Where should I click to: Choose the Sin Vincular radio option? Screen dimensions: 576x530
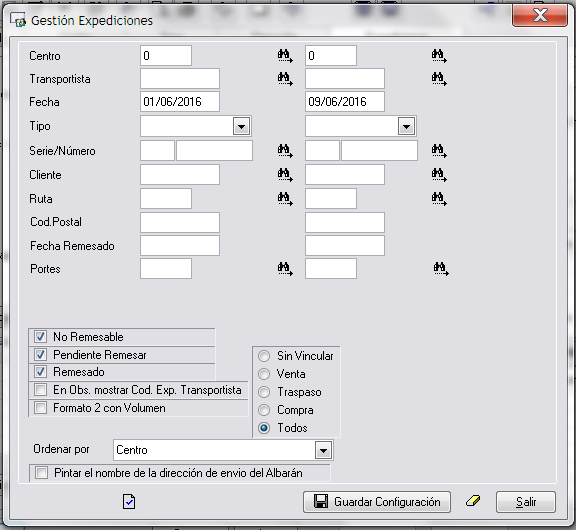[x=264, y=356]
